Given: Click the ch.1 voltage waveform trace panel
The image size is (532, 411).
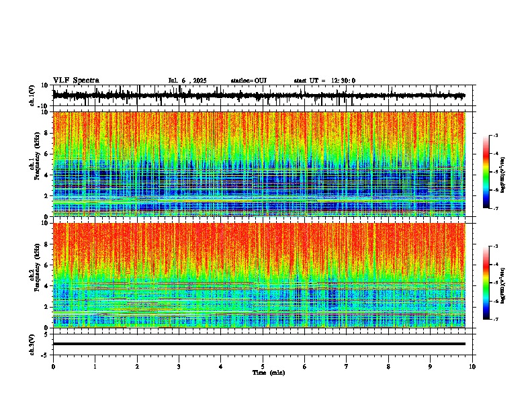Looking at the screenshot, I should click(x=264, y=95).
